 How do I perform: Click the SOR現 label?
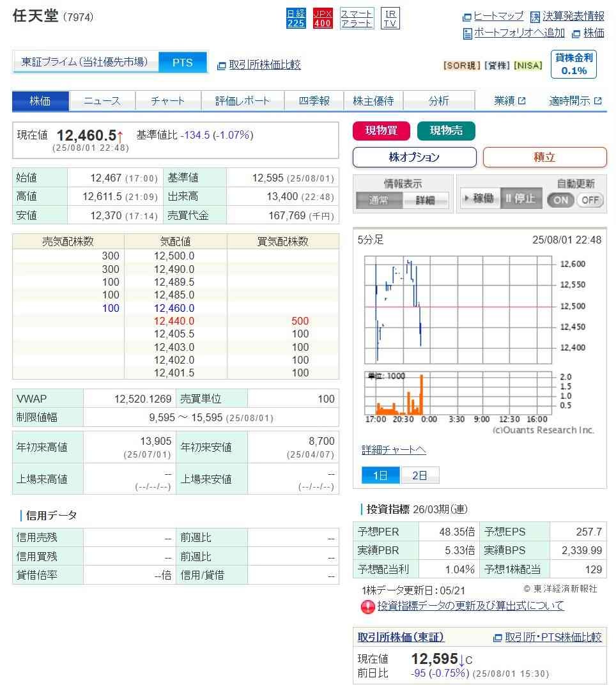pyautogui.click(x=461, y=66)
